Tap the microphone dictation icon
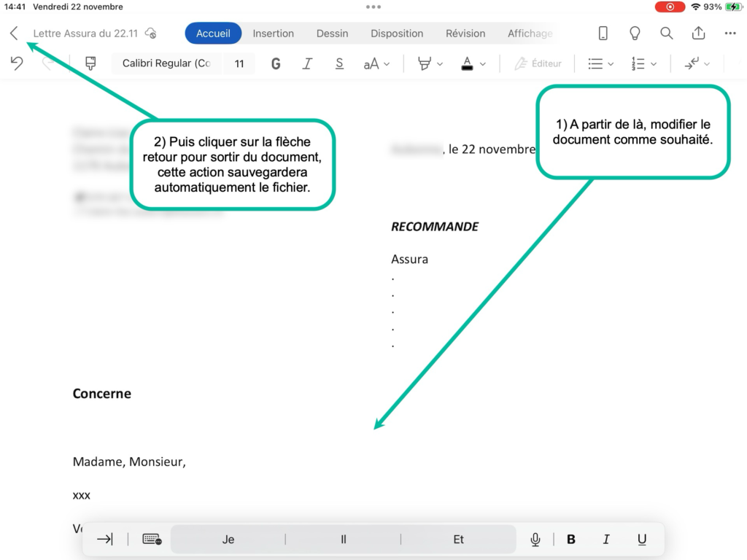The image size is (747, 560). click(x=535, y=540)
